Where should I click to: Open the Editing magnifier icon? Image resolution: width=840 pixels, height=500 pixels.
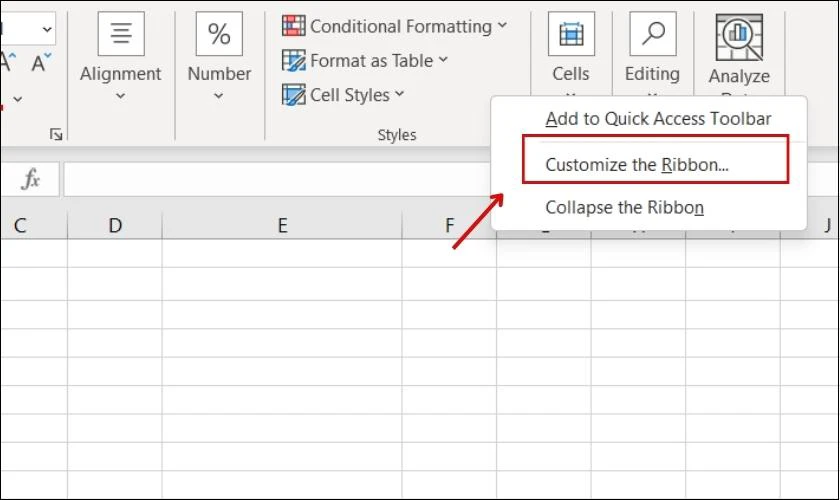point(652,34)
